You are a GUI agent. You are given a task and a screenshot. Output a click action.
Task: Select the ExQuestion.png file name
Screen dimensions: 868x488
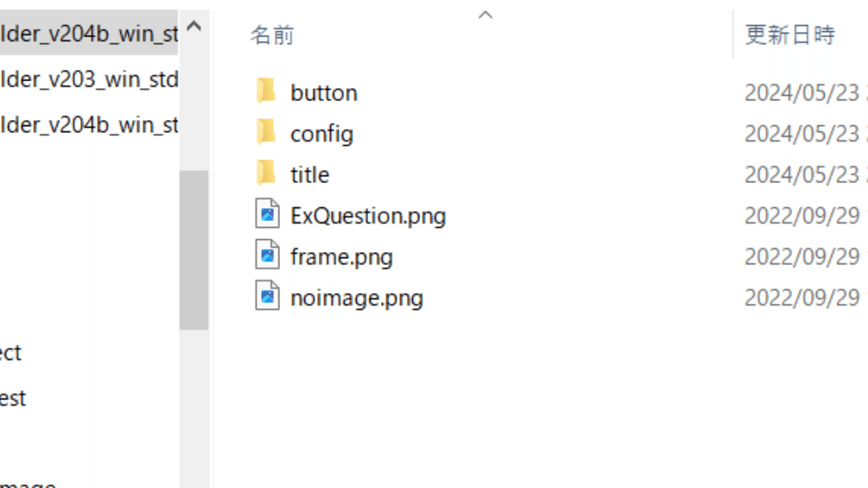pos(368,216)
